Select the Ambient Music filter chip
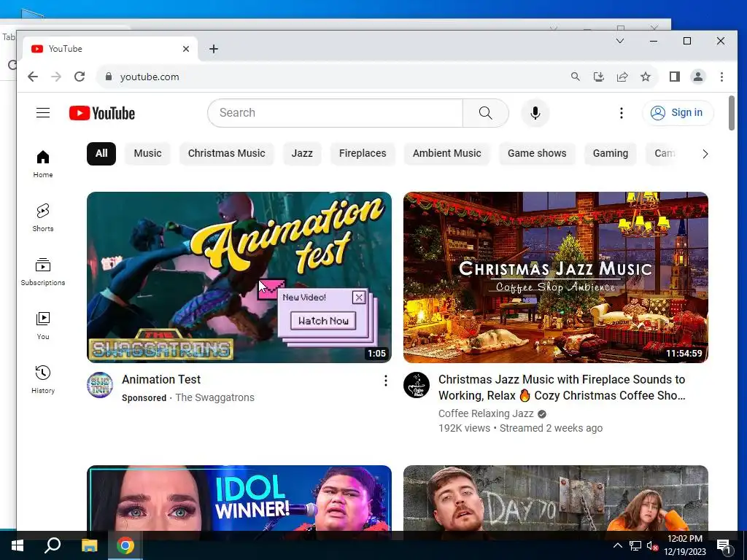Viewport: 747px width, 560px height. [x=447, y=153]
